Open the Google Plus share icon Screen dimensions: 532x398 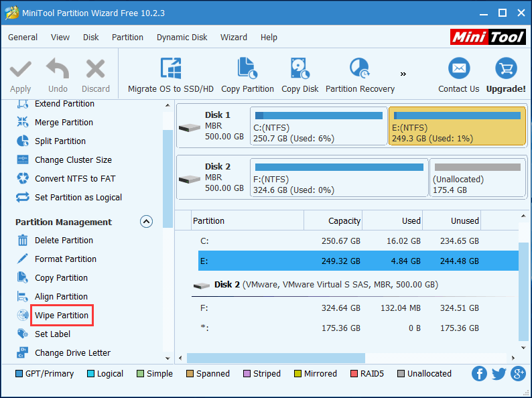519,374
